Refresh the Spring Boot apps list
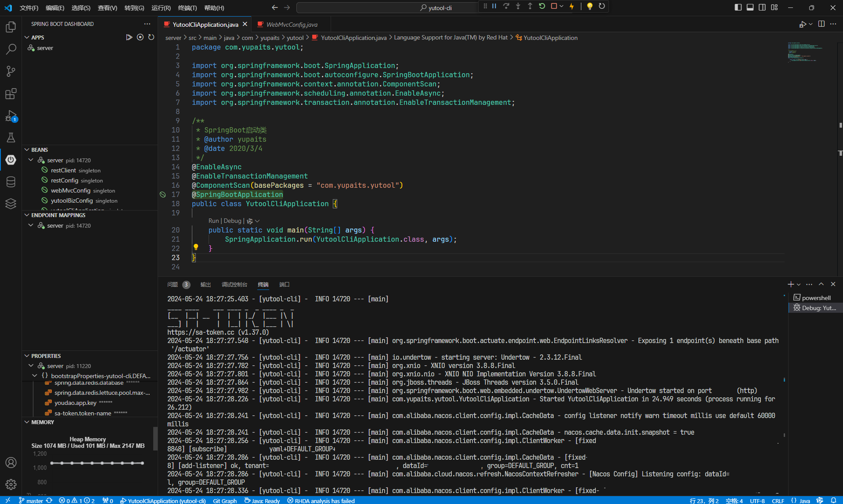Viewport: 843px width, 504px height. pyautogui.click(x=151, y=37)
